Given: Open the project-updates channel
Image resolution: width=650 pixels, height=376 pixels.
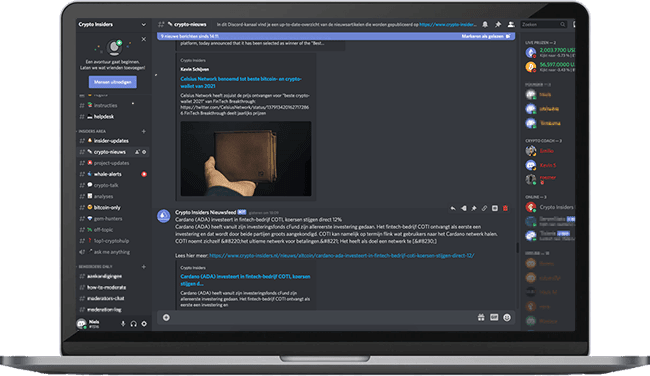Looking at the screenshot, I should 112,163.
